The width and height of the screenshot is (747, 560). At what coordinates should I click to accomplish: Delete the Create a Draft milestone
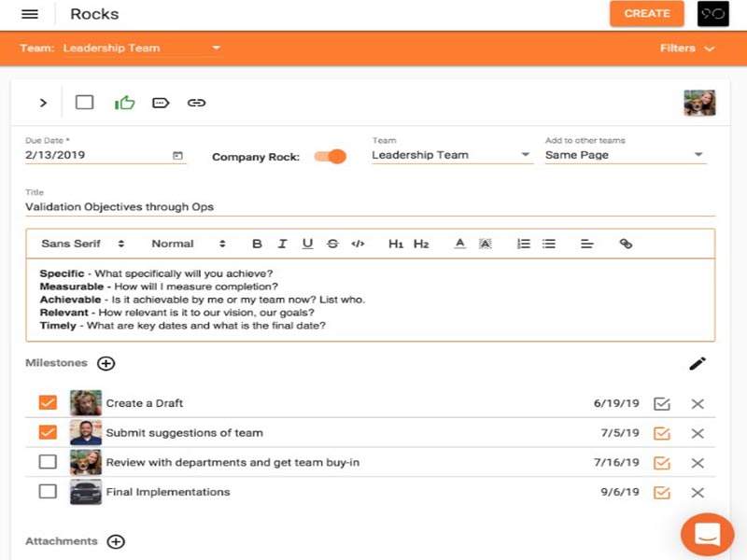[x=697, y=404]
